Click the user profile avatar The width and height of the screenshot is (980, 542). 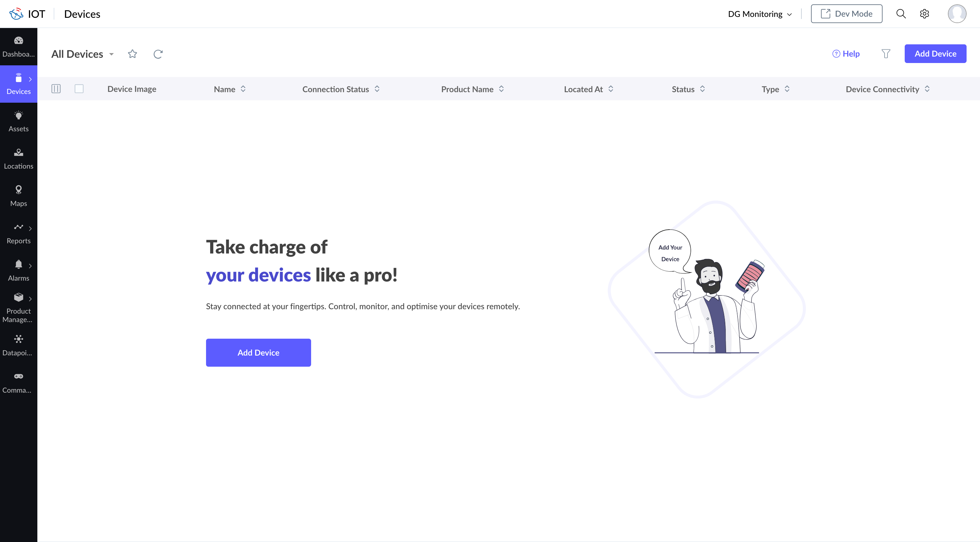[x=956, y=14]
